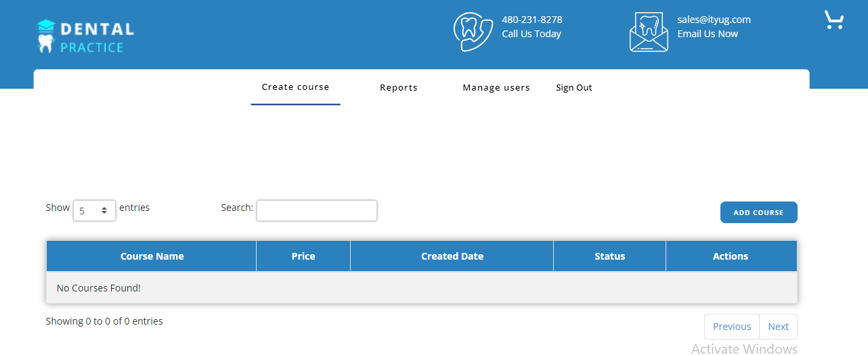The height and width of the screenshot is (355, 868).
Task: Click the Dental Practice logo
Action: (x=85, y=37)
